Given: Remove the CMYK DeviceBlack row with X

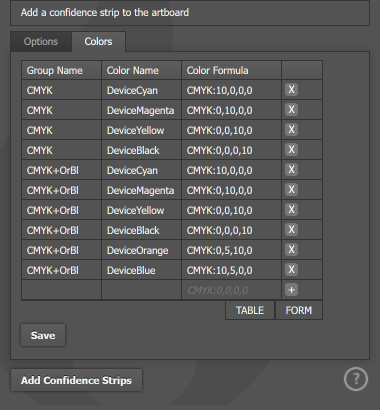Looking at the screenshot, I should (x=291, y=150).
